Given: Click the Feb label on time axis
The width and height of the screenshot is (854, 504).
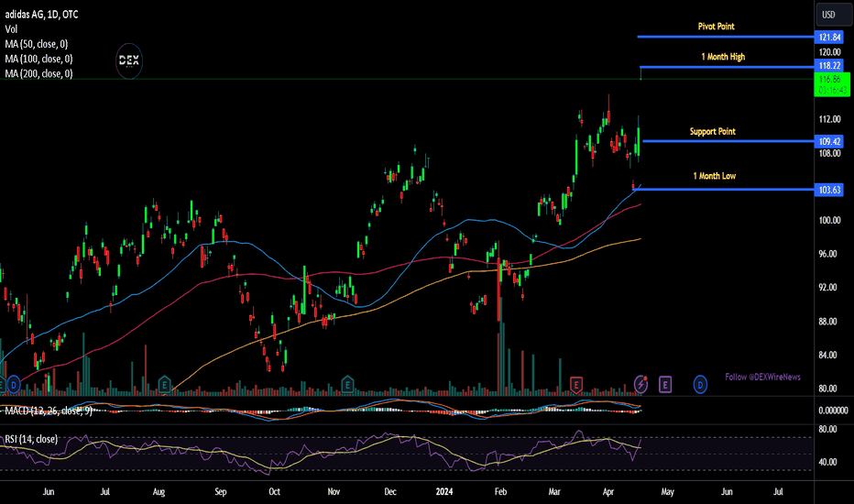Looking at the screenshot, I should point(500,491).
